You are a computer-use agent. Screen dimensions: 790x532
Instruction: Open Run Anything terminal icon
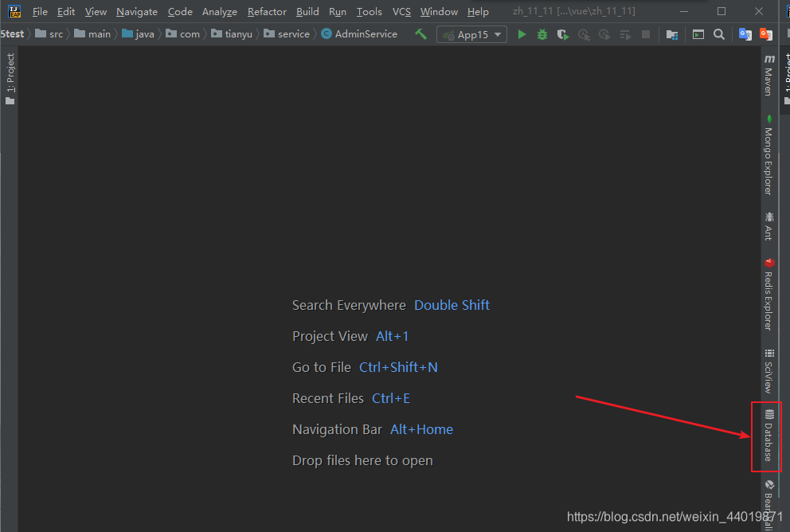(698, 34)
